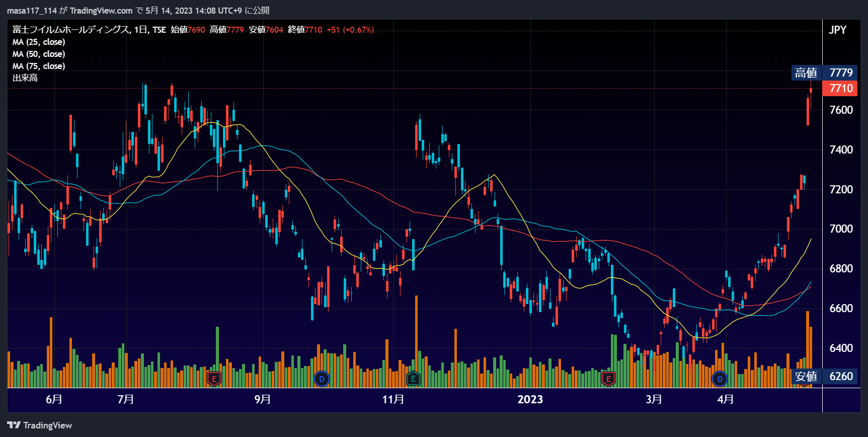868x437 pixels.
Task: Click the blue dividend D marker after 9月
Action: coord(322,379)
